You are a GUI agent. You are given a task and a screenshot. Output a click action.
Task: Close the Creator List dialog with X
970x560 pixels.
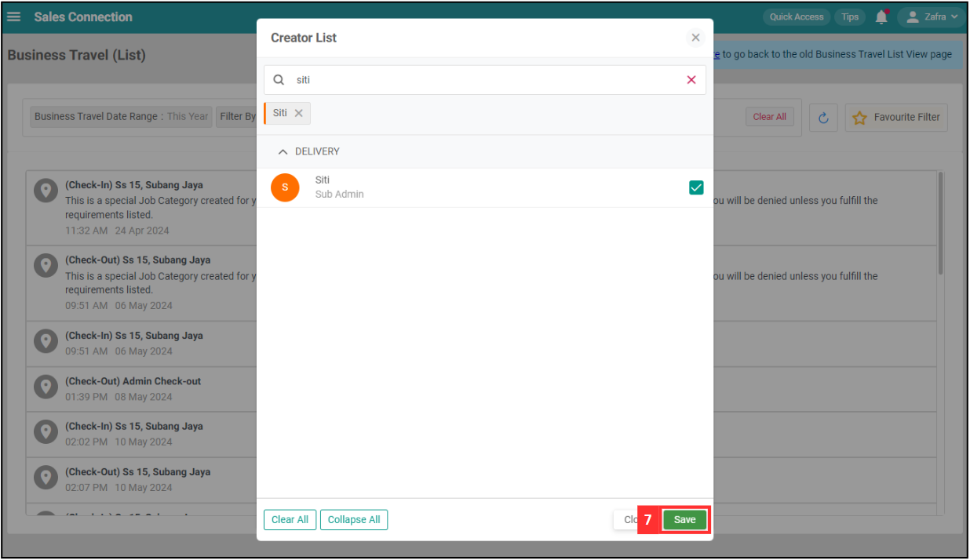[695, 38]
